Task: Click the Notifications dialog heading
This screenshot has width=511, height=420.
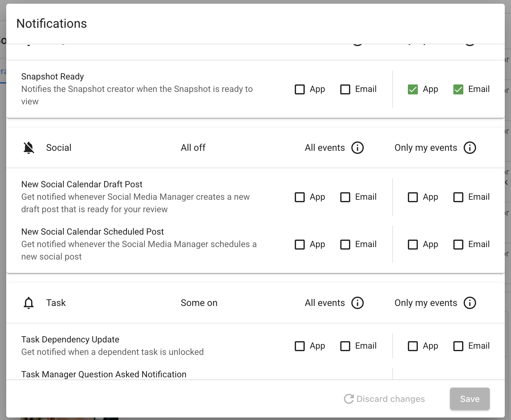Action: [x=52, y=24]
